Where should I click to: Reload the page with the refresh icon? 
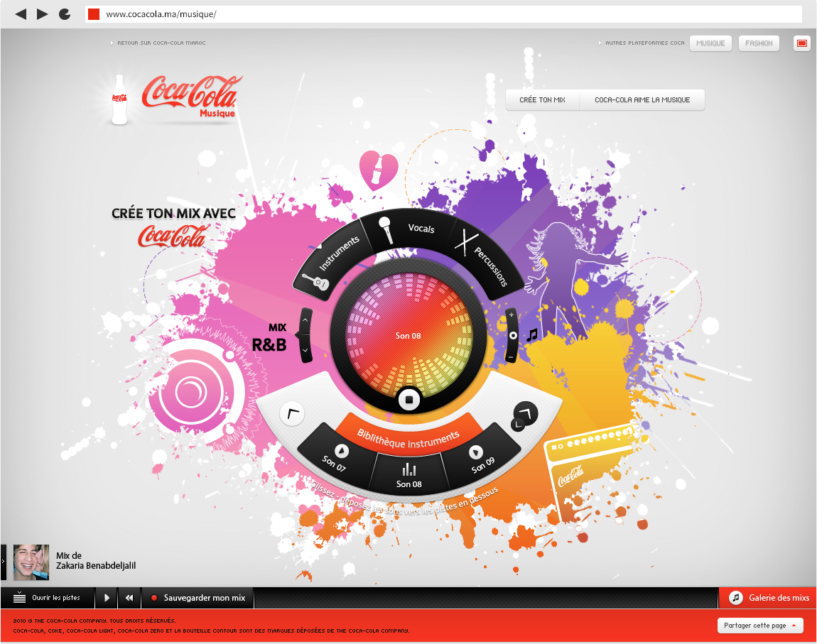pos(65,14)
